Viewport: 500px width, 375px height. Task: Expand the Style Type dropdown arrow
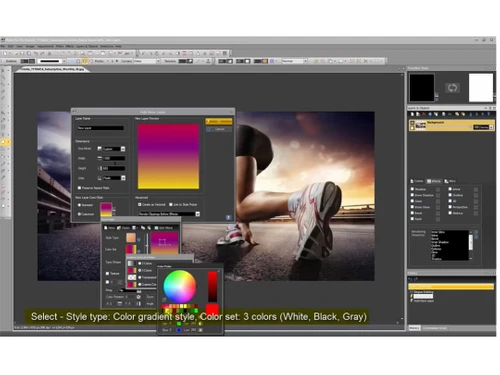(139, 239)
